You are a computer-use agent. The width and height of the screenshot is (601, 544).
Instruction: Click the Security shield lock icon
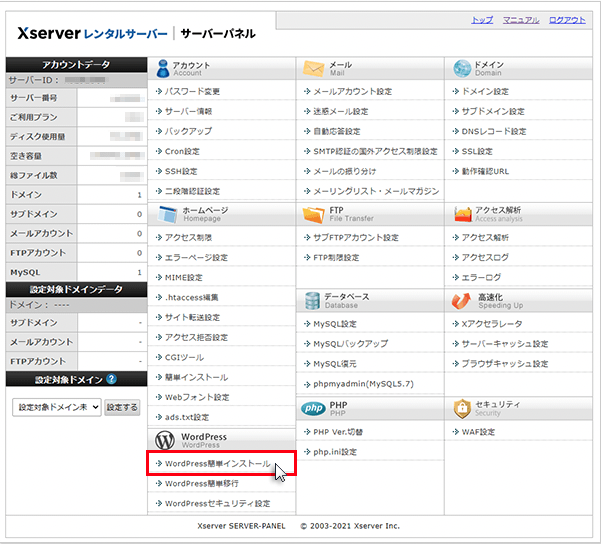pyautogui.click(x=462, y=408)
